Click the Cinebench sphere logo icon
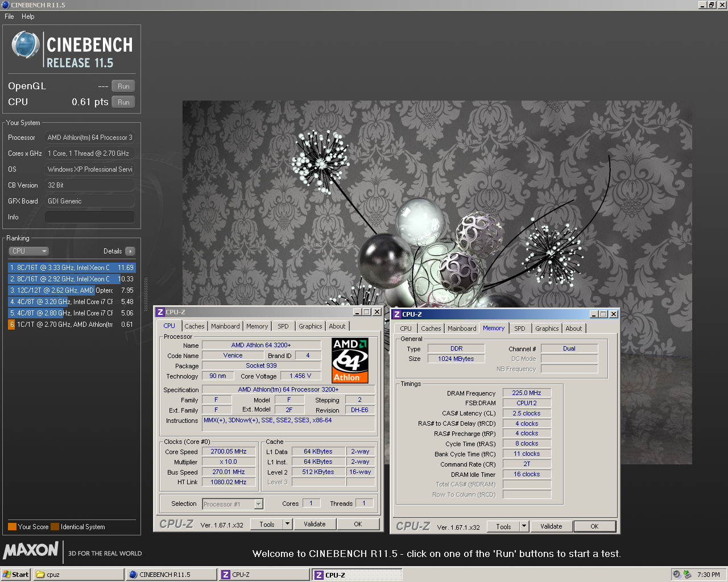 point(26,45)
